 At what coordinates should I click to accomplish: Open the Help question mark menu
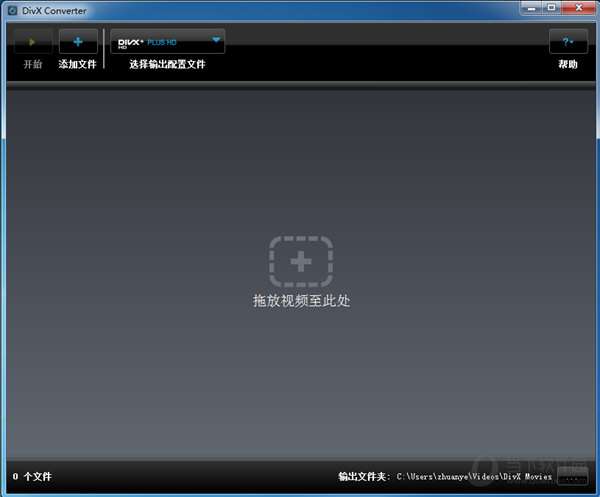tap(568, 41)
